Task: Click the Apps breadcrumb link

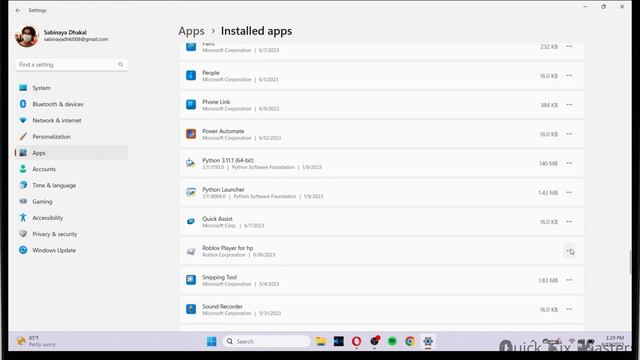Action: [191, 31]
